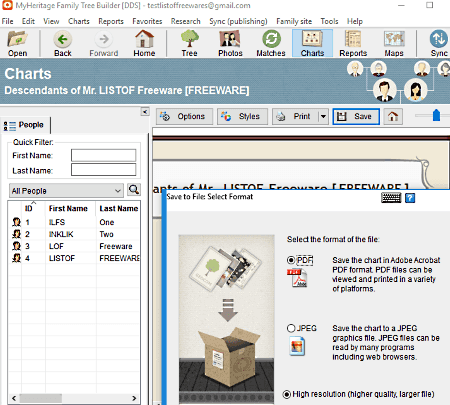Expand the Print button dropdown arrow
Viewport: 450px width, 405px height.
[x=323, y=116]
